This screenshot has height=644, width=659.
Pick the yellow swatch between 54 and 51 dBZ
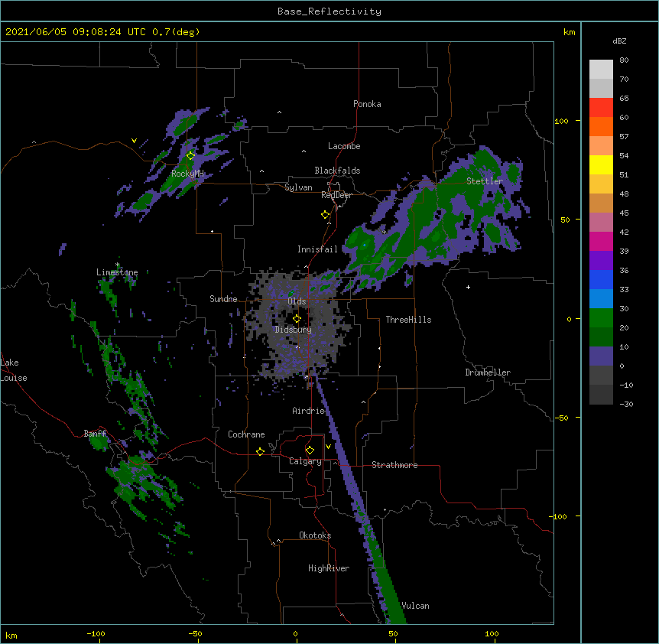click(601, 165)
